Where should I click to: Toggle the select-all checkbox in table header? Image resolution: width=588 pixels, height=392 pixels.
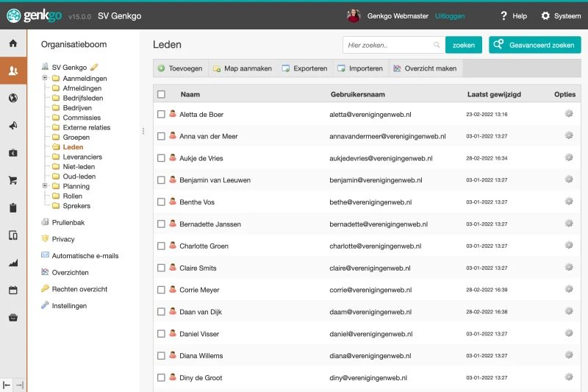coord(161,94)
